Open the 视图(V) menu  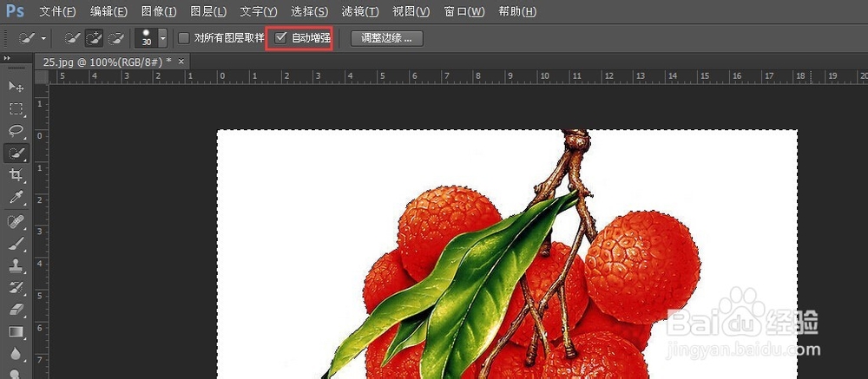click(411, 11)
